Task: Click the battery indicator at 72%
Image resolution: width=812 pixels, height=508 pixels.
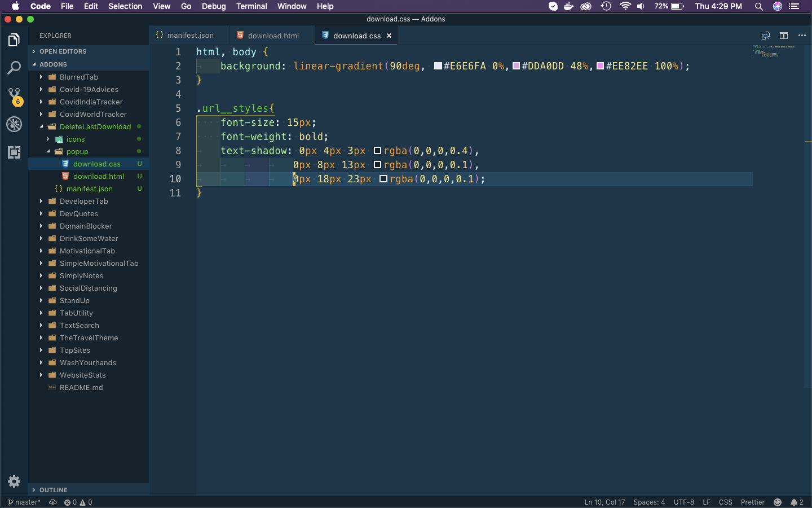Action: tap(669, 6)
